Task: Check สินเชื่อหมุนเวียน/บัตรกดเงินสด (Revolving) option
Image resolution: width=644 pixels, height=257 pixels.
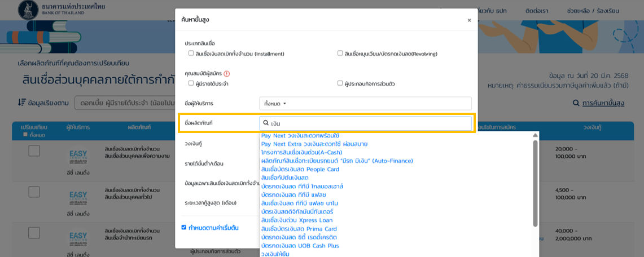Action: coord(340,54)
